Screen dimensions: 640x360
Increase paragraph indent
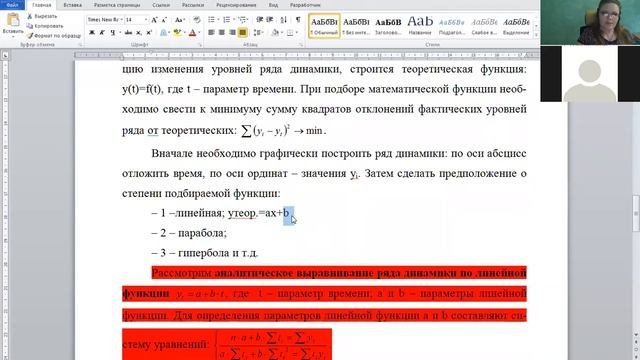point(270,20)
